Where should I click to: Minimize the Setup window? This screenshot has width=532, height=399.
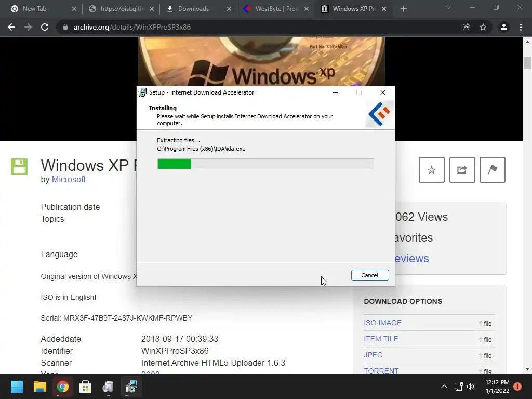pos(336,92)
